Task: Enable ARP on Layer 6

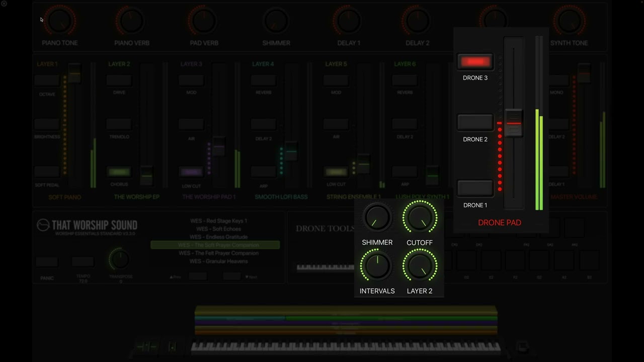Action: [405, 172]
